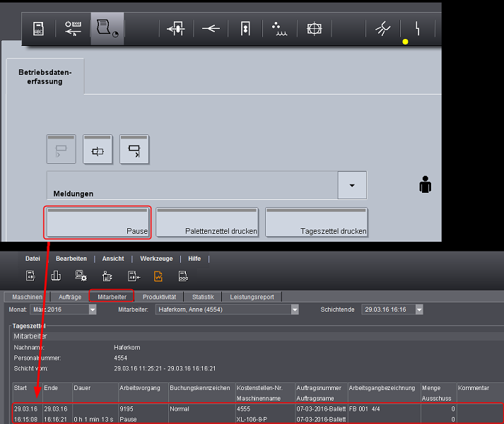Open the Schichtende dropdown
Image resolution: width=504 pixels, height=424 pixels.
coord(419,310)
